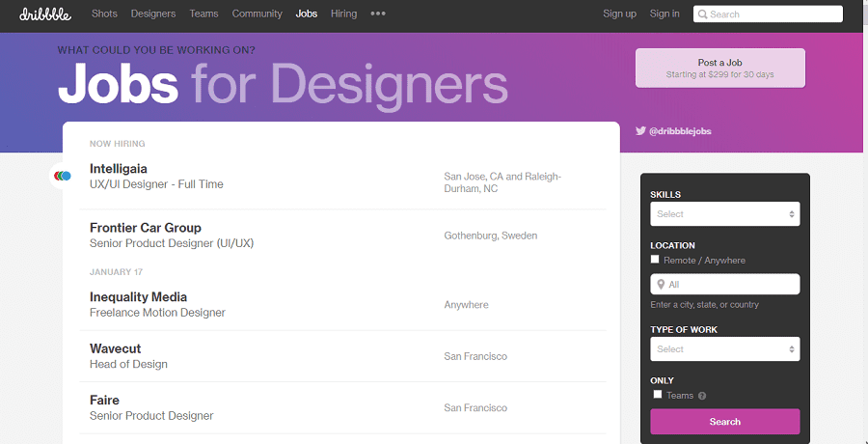Click Faire's 'San Francisco' location

coord(475,408)
